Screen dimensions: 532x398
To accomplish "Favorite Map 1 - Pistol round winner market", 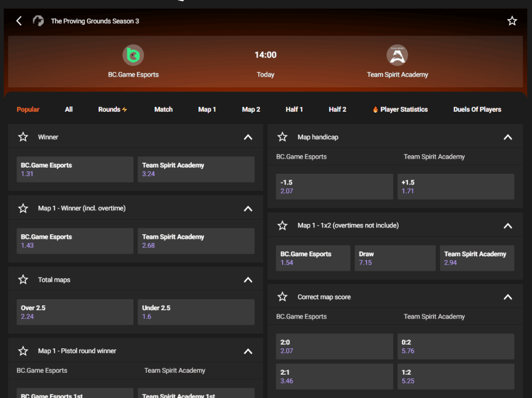I will (23, 351).
